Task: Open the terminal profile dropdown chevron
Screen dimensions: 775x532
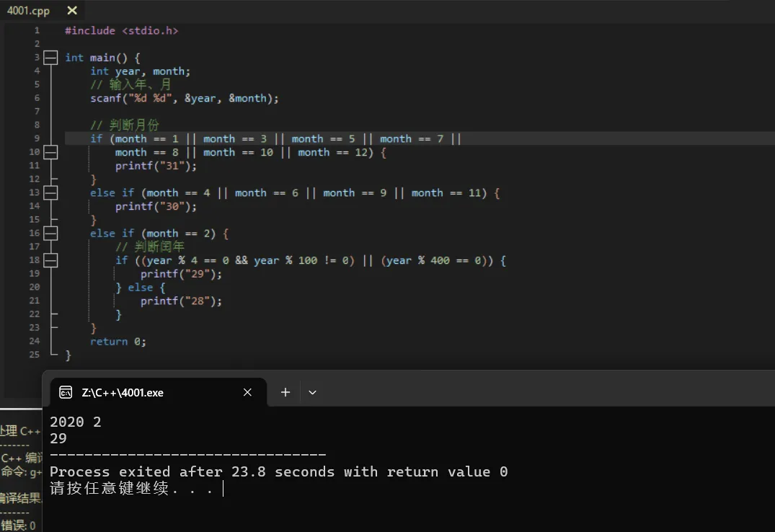Action: pyautogui.click(x=312, y=392)
